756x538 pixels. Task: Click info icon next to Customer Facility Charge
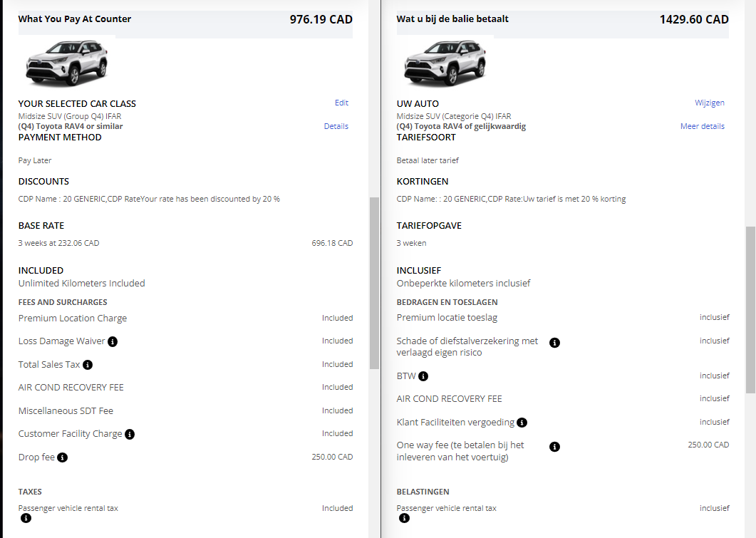pos(130,434)
